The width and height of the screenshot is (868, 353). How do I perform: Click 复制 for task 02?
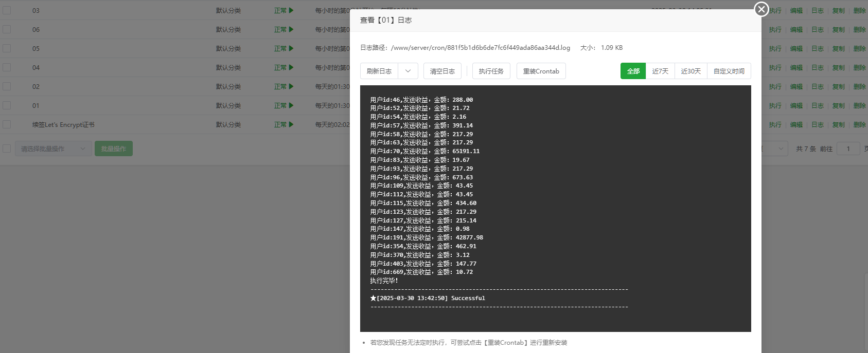coord(839,86)
